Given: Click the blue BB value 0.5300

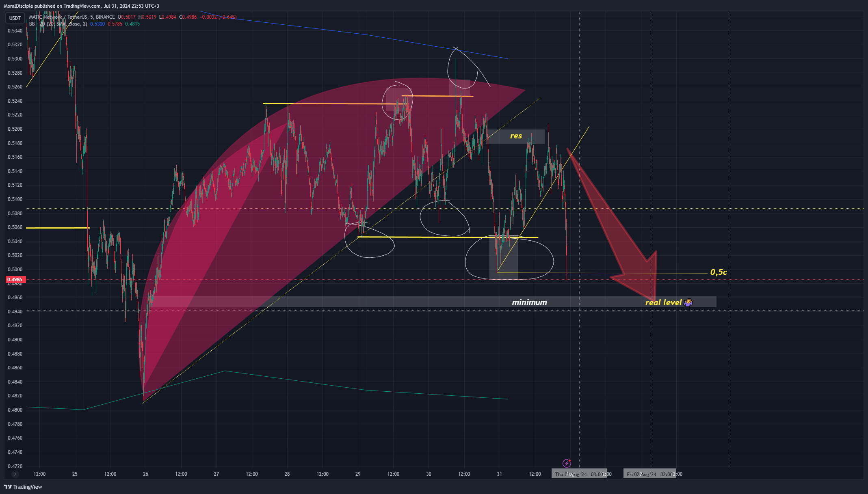Looking at the screenshot, I should 97,24.
